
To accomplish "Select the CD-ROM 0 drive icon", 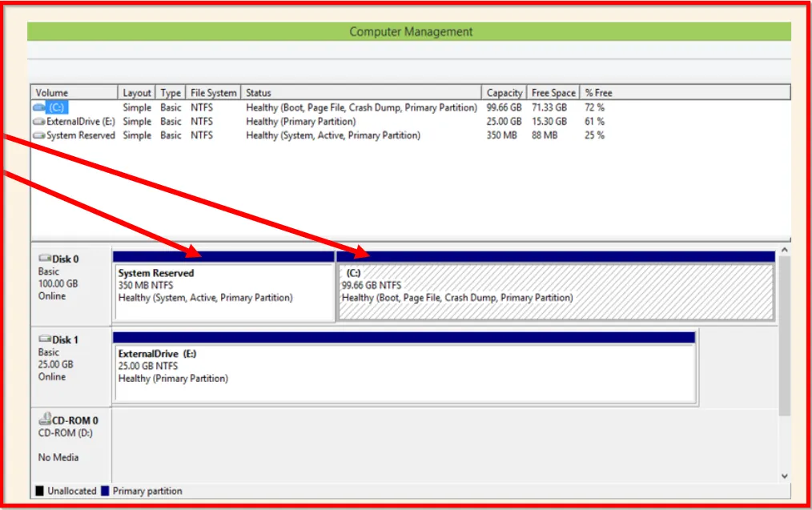I will point(45,420).
